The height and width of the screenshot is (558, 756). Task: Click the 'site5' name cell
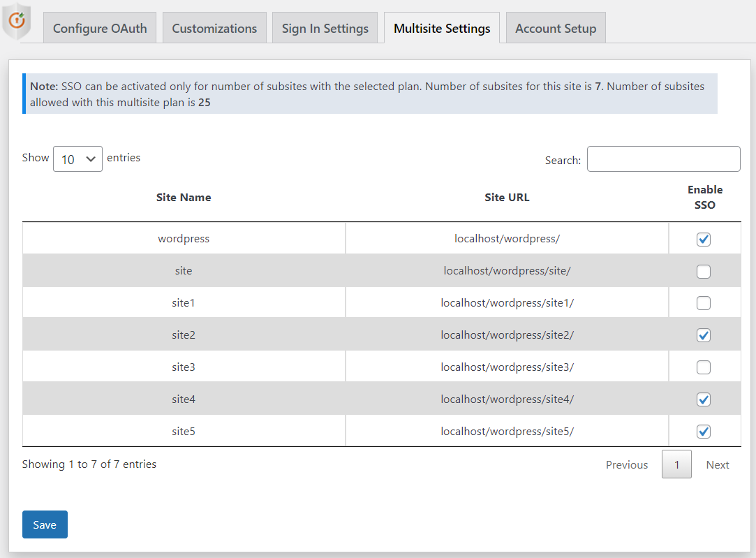pyautogui.click(x=184, y=431)
